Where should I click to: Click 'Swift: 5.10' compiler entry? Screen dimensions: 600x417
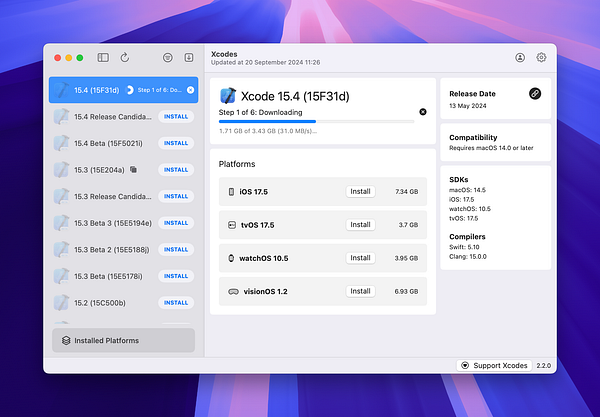[x=464, y=247]
